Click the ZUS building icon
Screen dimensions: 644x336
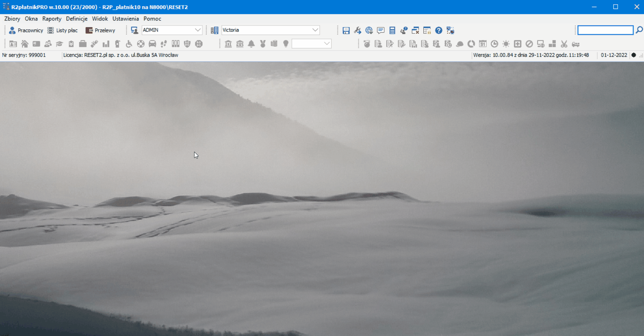tap(240, 44)
